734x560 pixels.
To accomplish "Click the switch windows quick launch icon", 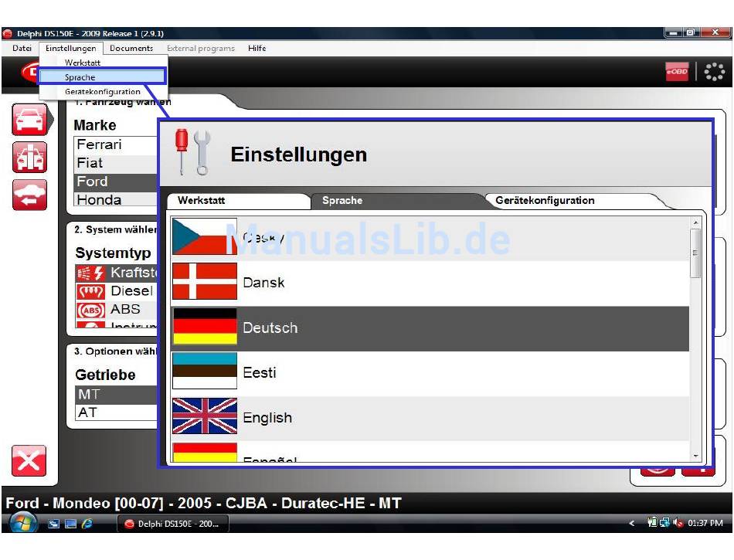I will [54, 524].
